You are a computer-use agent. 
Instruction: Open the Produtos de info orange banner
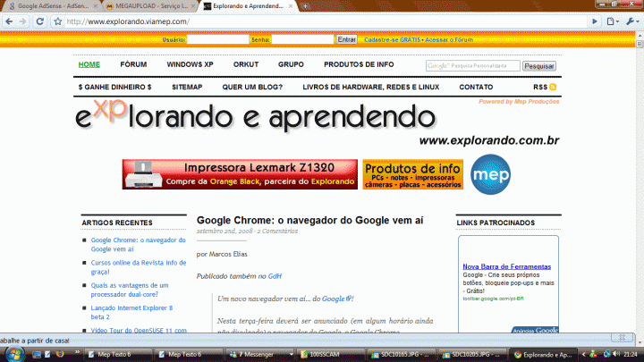point(412,174)
